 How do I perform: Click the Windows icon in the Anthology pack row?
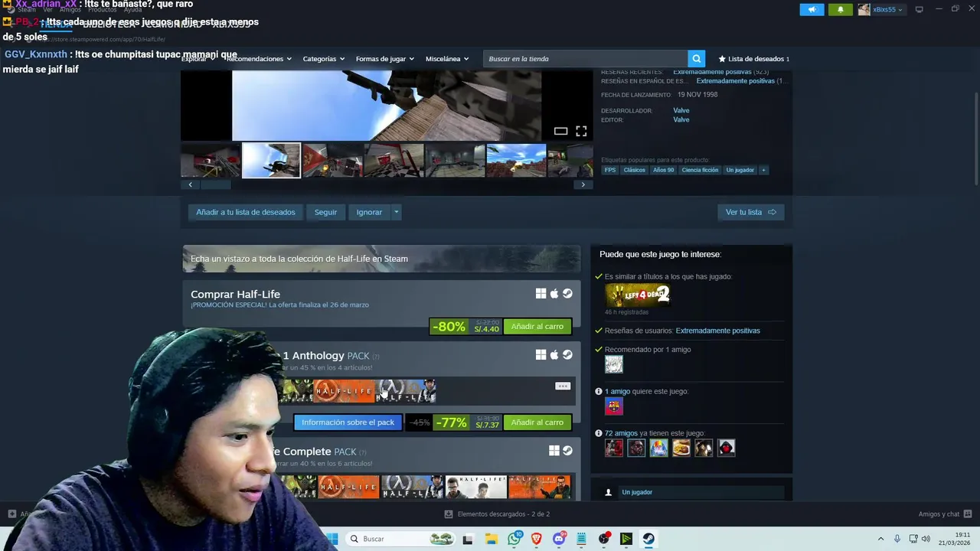pos(541,354)
